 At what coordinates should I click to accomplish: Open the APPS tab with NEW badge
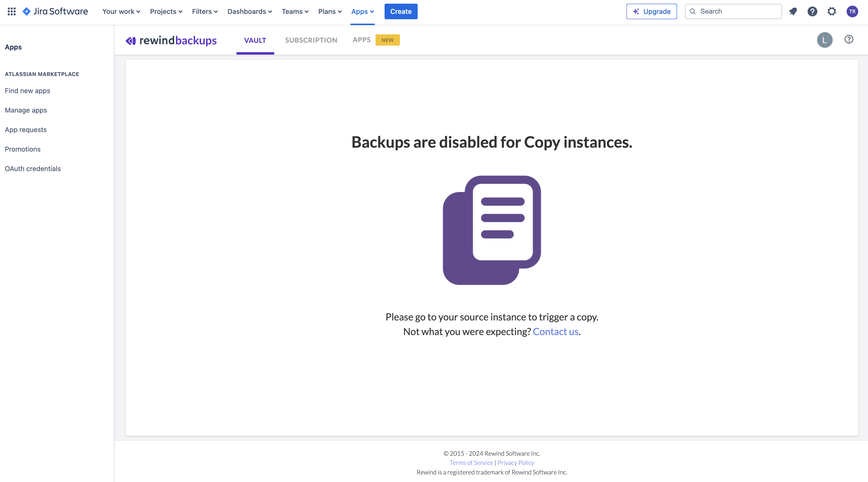(x=362, y=39)
